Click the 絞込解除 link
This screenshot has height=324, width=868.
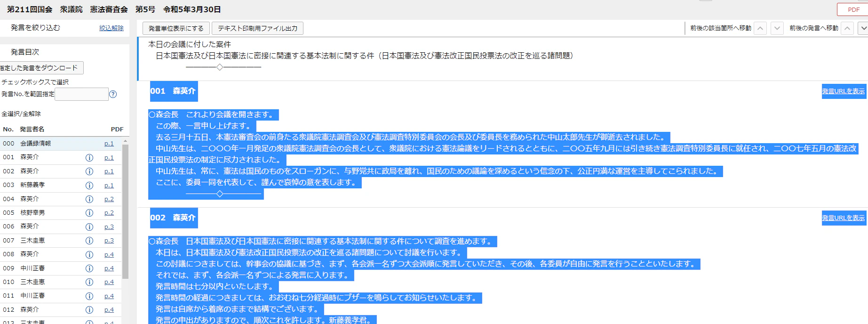click(x=111, y=28)
